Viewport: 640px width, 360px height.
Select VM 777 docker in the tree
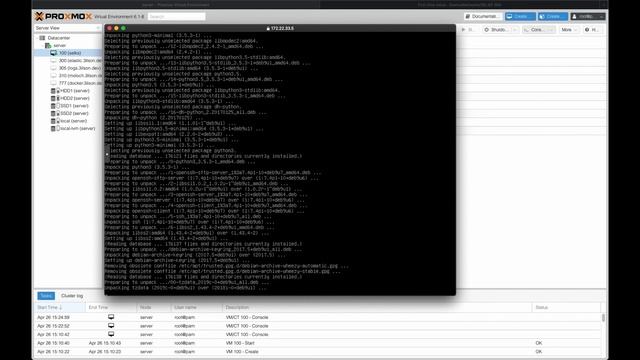[x=80, y=83]
